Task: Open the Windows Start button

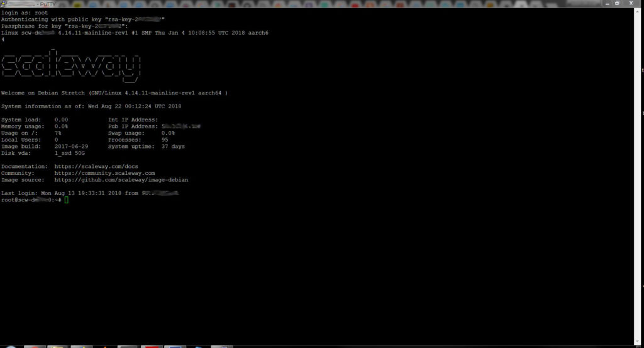Action: click(x=10, y=345)
